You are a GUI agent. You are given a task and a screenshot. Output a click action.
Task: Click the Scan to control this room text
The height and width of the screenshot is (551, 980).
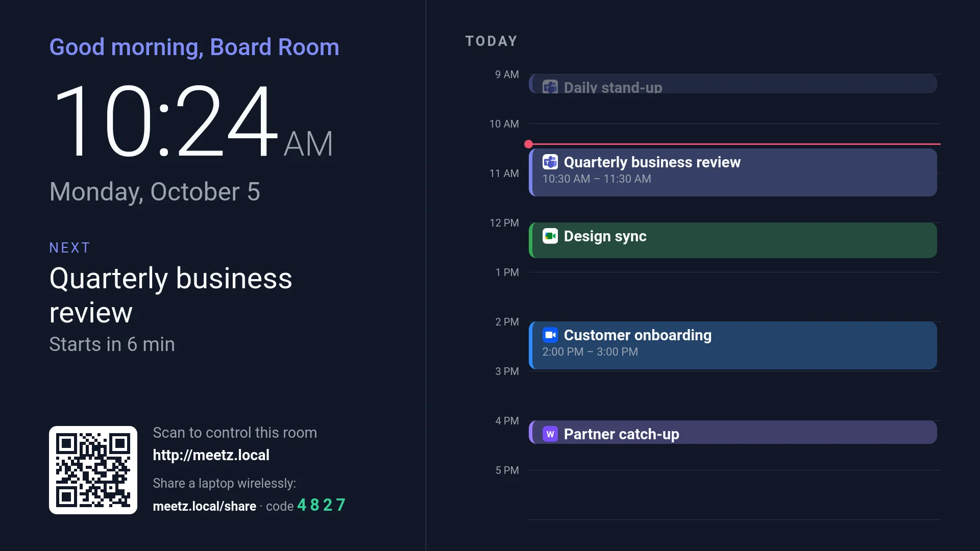[235, 433]
